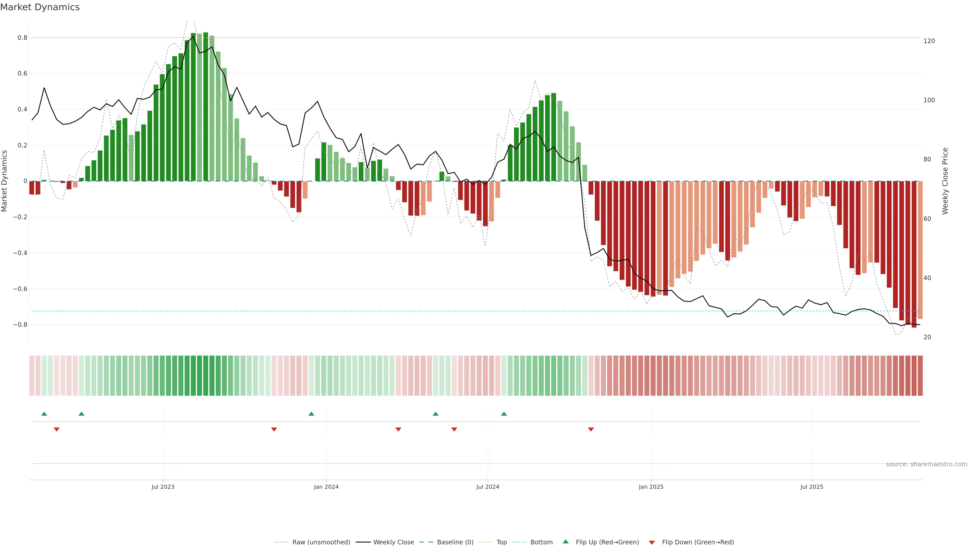This screenshot has height=551, width=980.
Task: Click the Jul 2023 x-axis label
Action: (163, 487)
